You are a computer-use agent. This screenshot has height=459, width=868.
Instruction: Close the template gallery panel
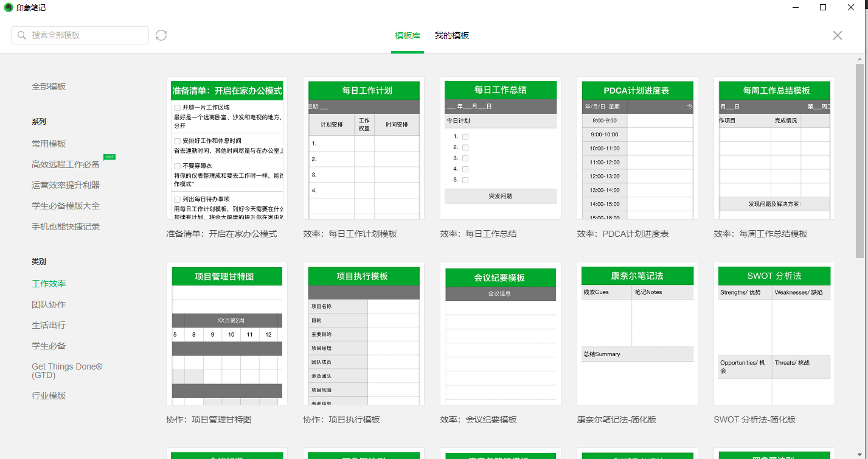coord(838,35)
